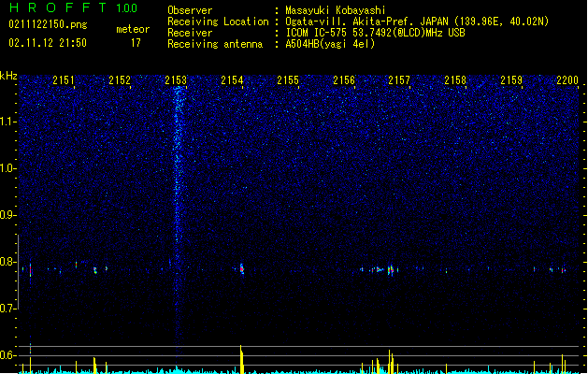
Task: Click time axis marker 2151
Action: [64, 80]
